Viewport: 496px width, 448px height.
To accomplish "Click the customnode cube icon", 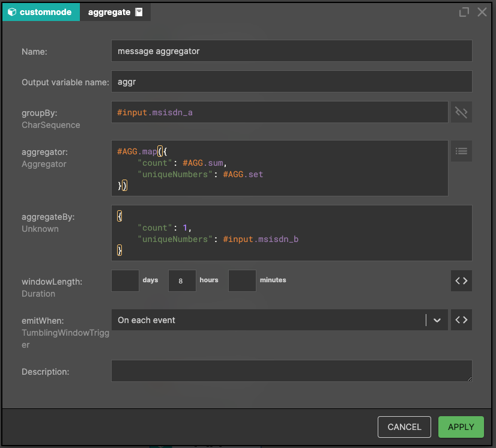I will [11, 12].
